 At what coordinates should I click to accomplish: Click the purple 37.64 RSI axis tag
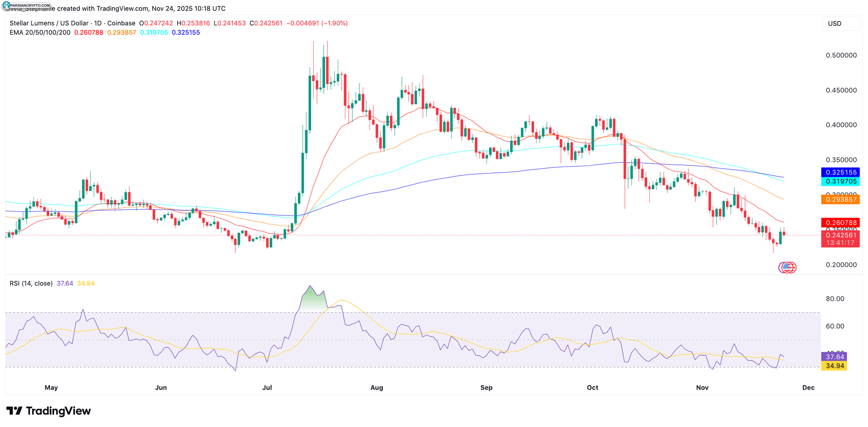point(834,357)
